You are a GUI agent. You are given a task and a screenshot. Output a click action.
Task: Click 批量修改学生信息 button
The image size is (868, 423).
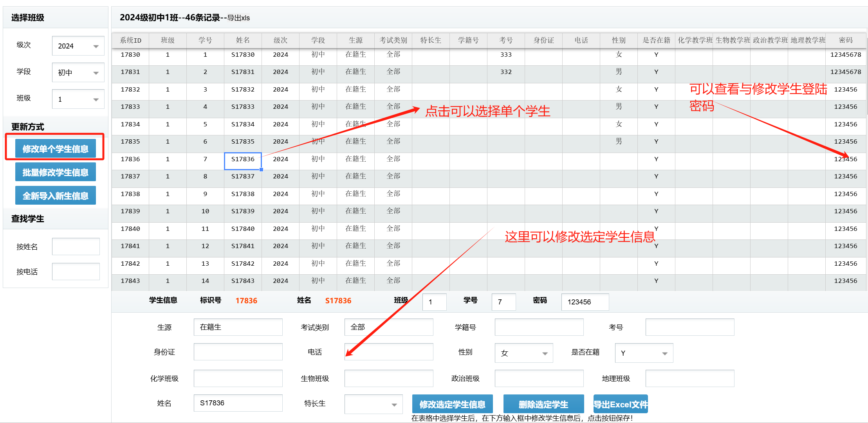55,172
